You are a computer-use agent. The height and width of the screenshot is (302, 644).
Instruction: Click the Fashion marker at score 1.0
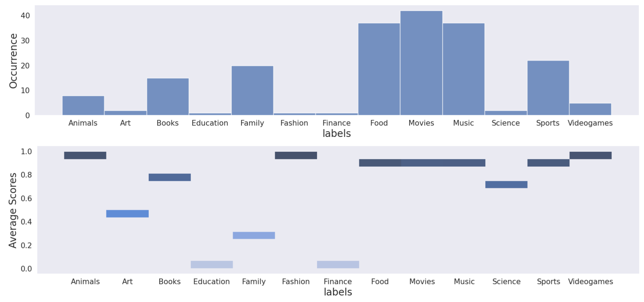296,155
